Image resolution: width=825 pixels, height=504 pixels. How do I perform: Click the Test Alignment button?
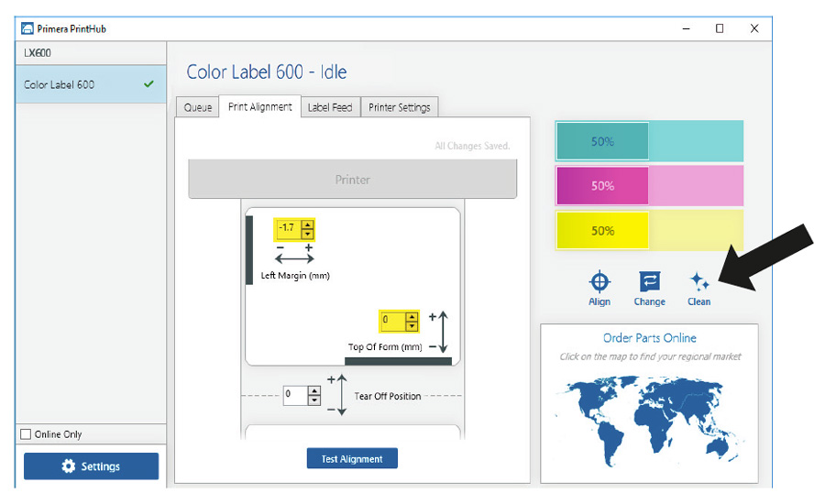click(352, 459)
